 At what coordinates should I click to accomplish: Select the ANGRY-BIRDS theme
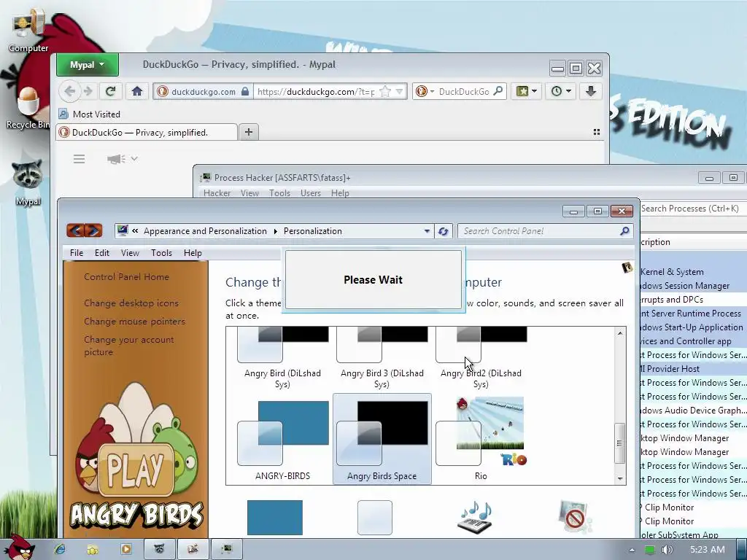283,440
